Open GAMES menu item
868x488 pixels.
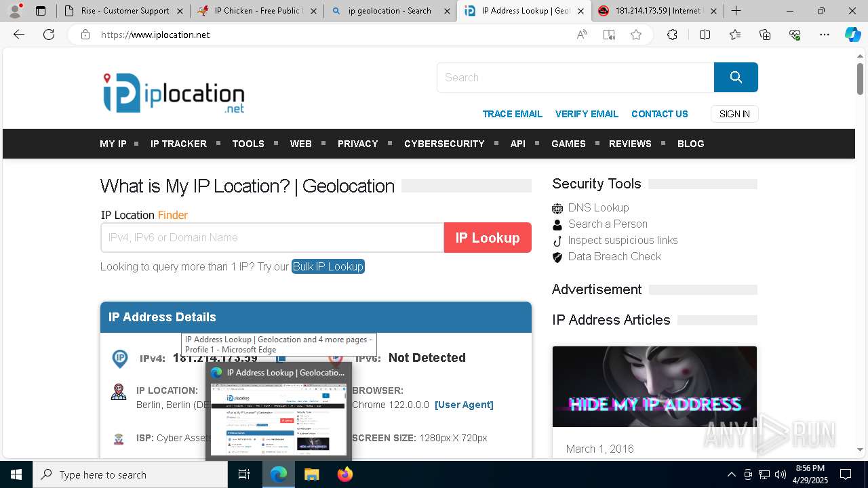[x=568, y=144]
